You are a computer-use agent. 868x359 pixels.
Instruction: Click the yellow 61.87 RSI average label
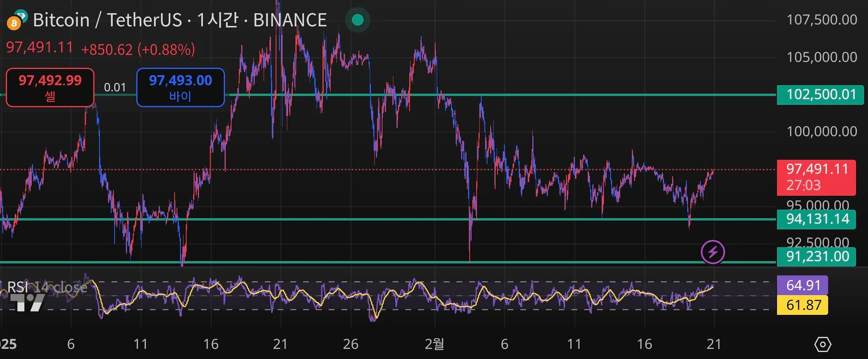click(802, 305)
